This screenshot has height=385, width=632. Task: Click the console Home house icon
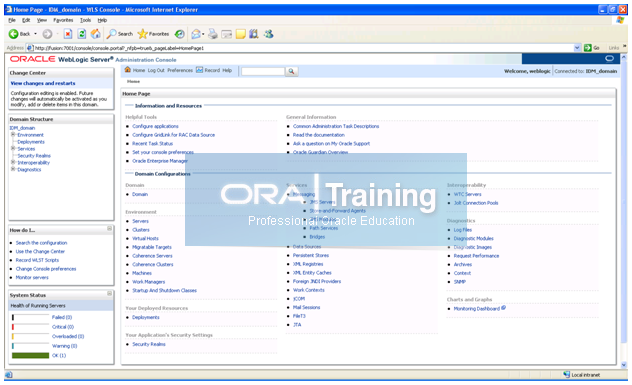pos(128,70)
